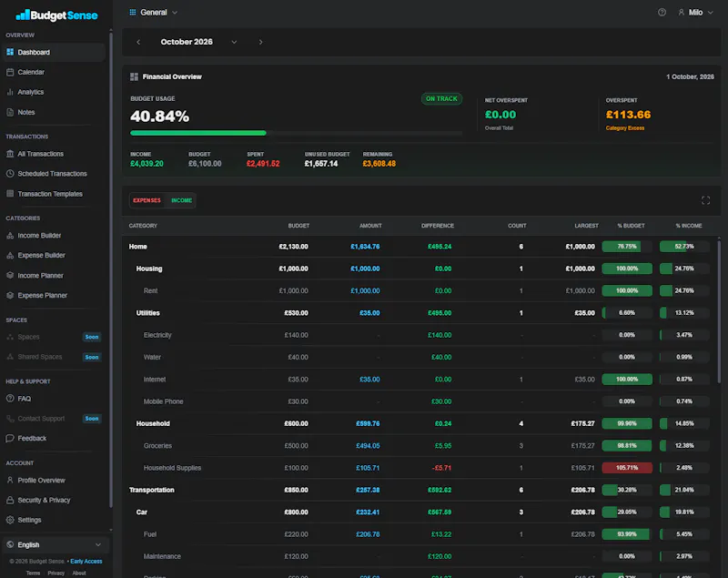
Task: Switch to the Income tab
Action: (181, 200)
